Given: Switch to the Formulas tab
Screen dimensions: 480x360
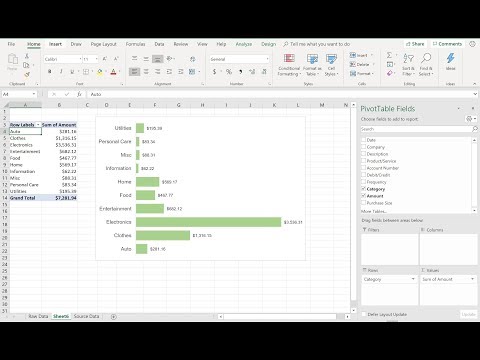Looking at the screenshot, I should point(135,44).
